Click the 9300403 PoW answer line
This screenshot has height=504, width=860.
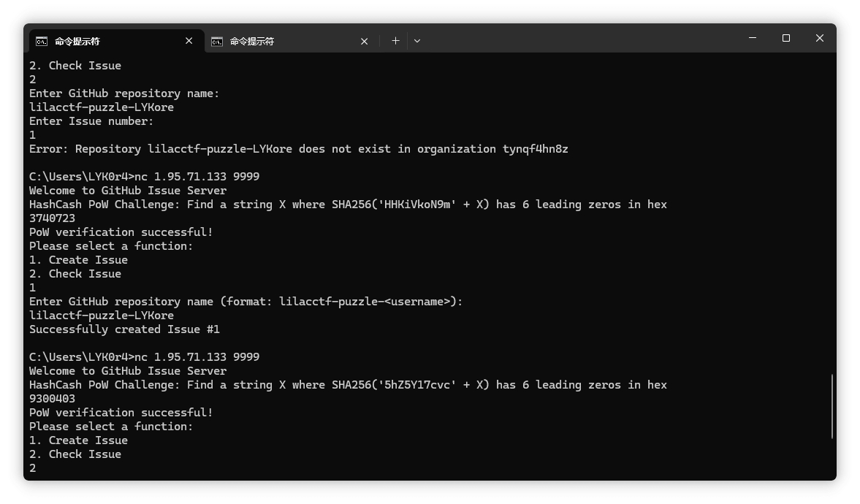pos(52,399)
